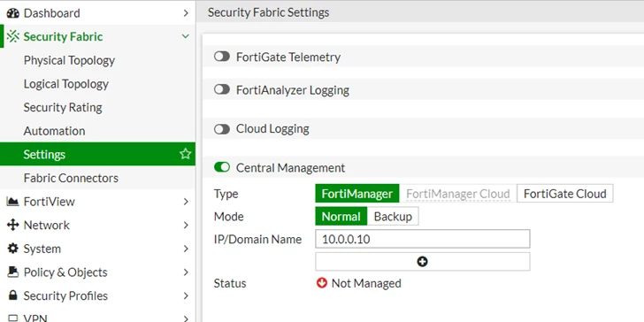Enable the FortiAnalyzer Logging switch
644x322 pixels.
(222, 89)
